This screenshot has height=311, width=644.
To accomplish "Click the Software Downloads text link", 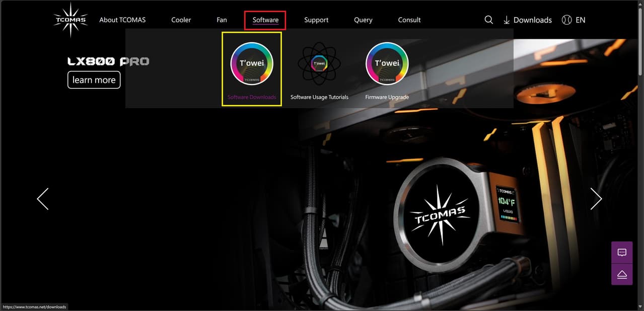I will click(x=252, y=97).
